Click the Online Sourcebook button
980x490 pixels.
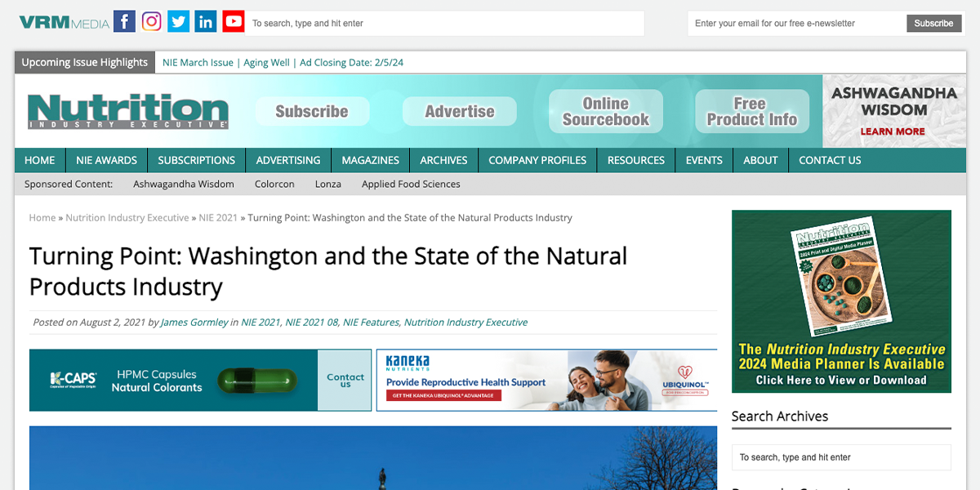pos(605,110)
